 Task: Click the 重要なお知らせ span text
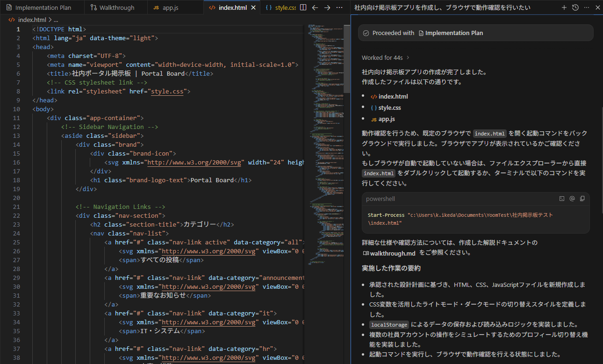163,295
